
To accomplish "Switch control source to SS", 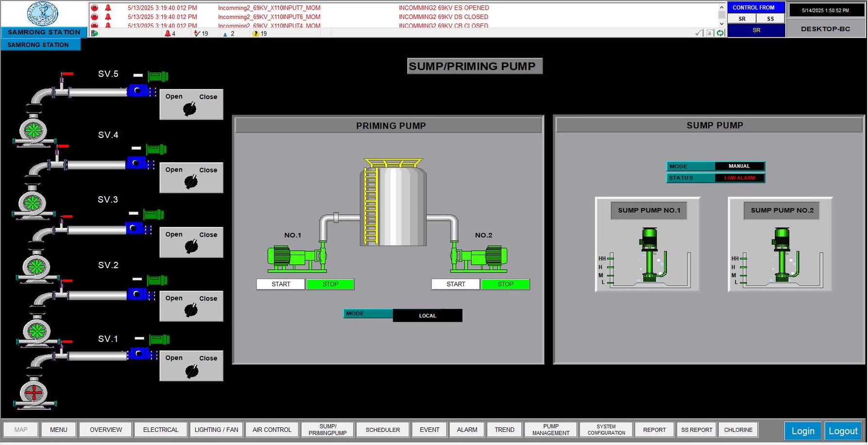I will (x=770, y=19).
